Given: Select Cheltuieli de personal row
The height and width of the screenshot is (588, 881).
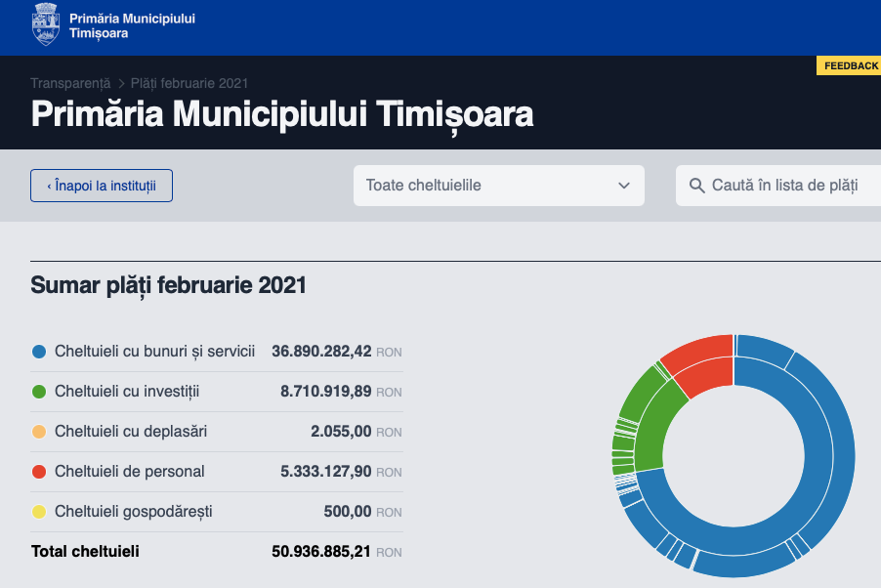Looking at the screenshot, I should (x=216, y=472).
